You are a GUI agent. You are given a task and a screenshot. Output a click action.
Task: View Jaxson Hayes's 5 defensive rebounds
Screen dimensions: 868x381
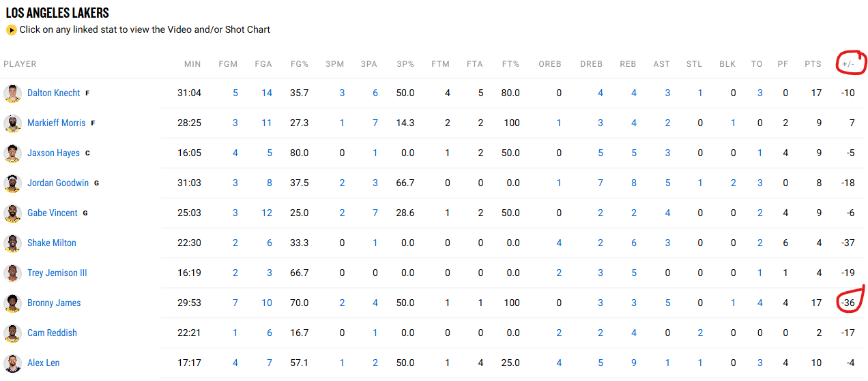(601, 153)
